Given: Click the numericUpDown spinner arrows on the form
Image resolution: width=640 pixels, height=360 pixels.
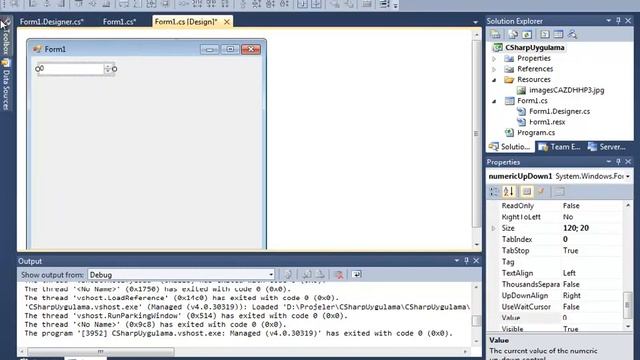Looking at the screenshot, I should click(x=108, y=69).
